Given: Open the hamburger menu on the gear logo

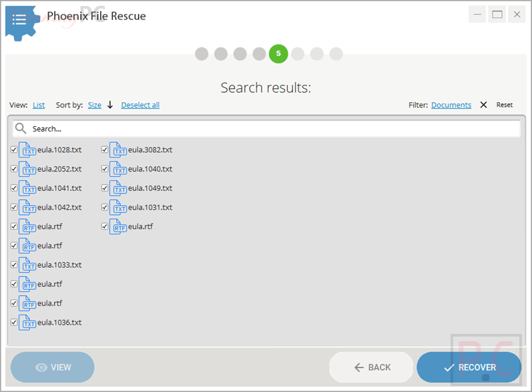Looking at the screenshot, I should click(19, 19).
